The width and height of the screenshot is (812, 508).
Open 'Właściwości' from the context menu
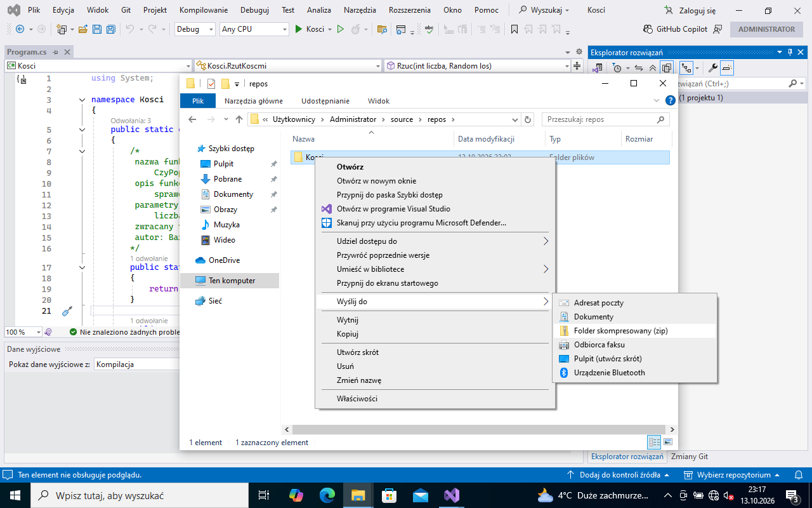435,399
